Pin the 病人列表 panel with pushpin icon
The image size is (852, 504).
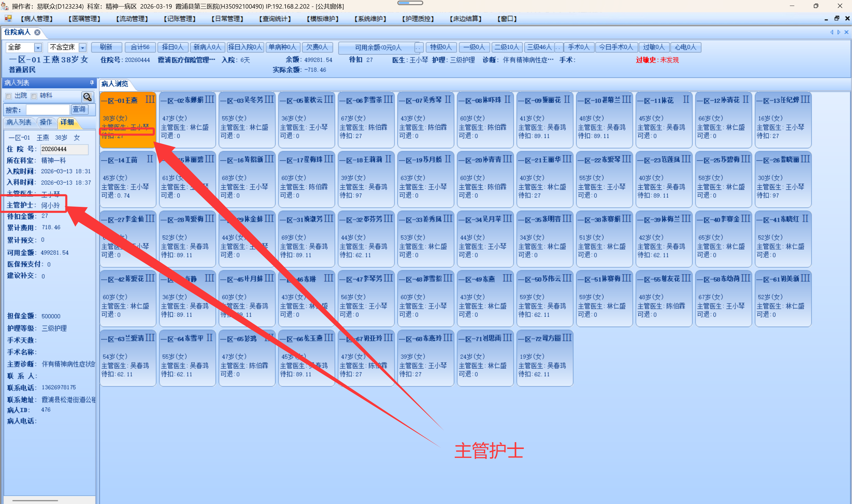tap(92, 83)
